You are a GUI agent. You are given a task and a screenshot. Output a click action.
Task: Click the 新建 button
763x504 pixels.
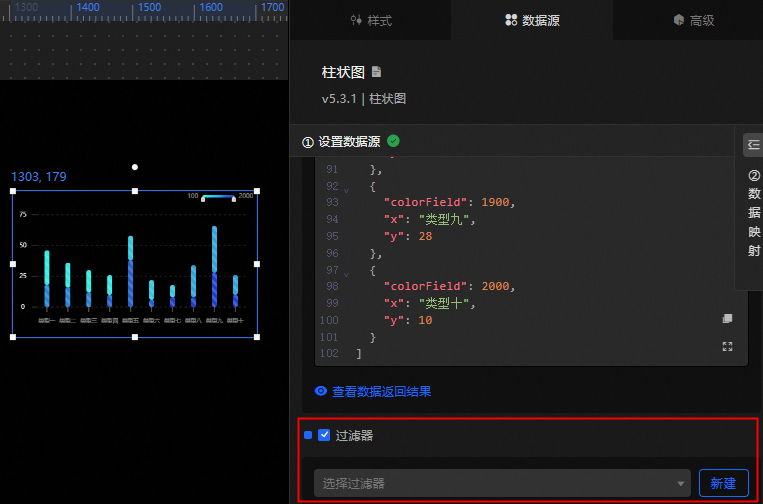point(724,483)
